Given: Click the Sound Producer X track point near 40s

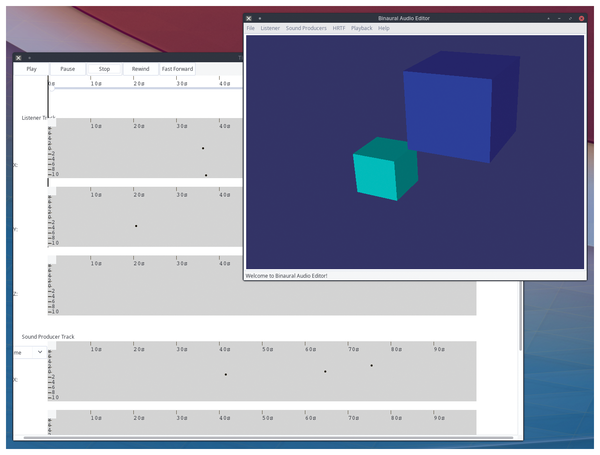Looking at the screenshot, I should click(x=225, y=375).
